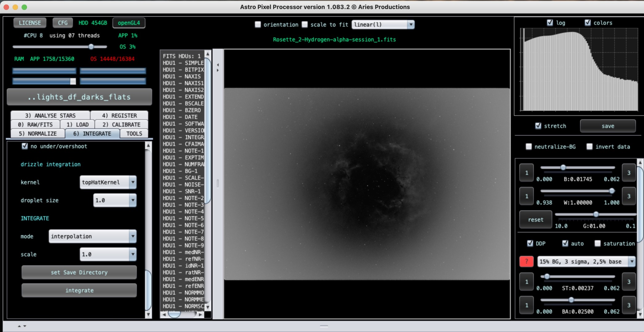Open the drizzle kernel topHatKernel dropdown
The width and height of the screenshot is (644, 332).
[133, 182]
